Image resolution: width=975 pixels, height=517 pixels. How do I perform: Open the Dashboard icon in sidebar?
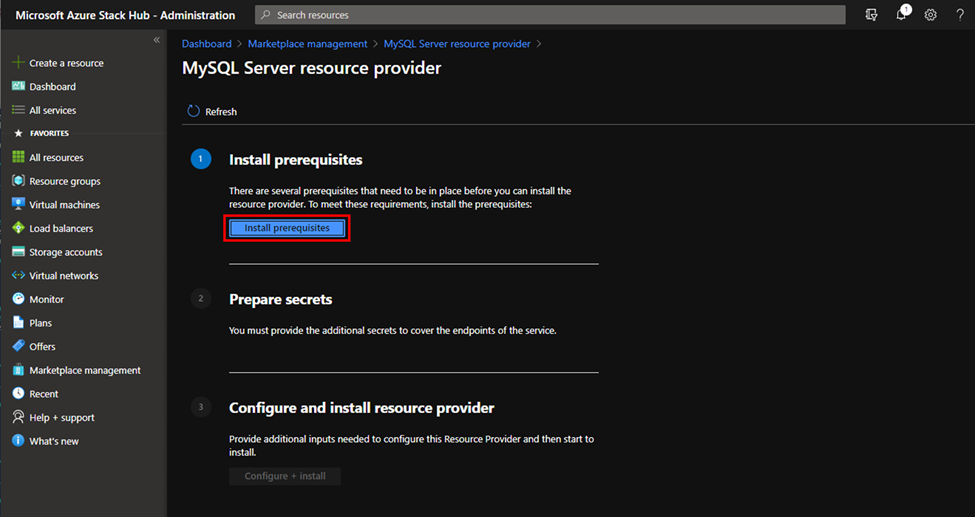[x=19, y=86]
